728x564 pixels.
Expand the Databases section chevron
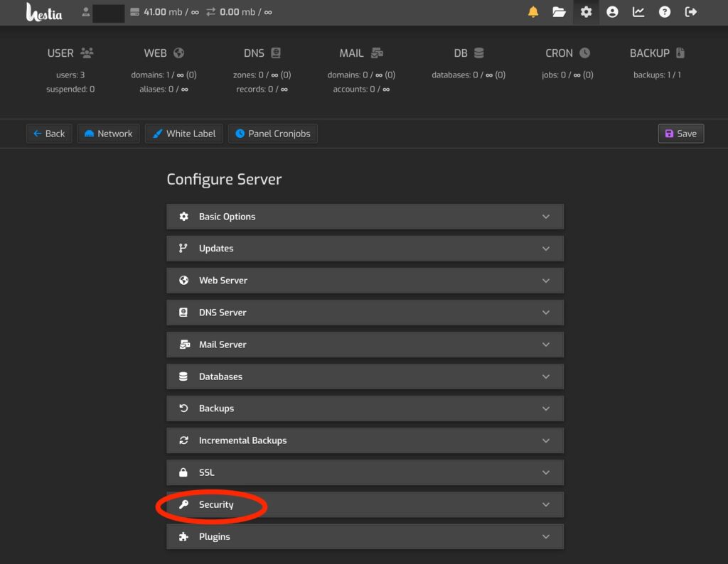546,376
